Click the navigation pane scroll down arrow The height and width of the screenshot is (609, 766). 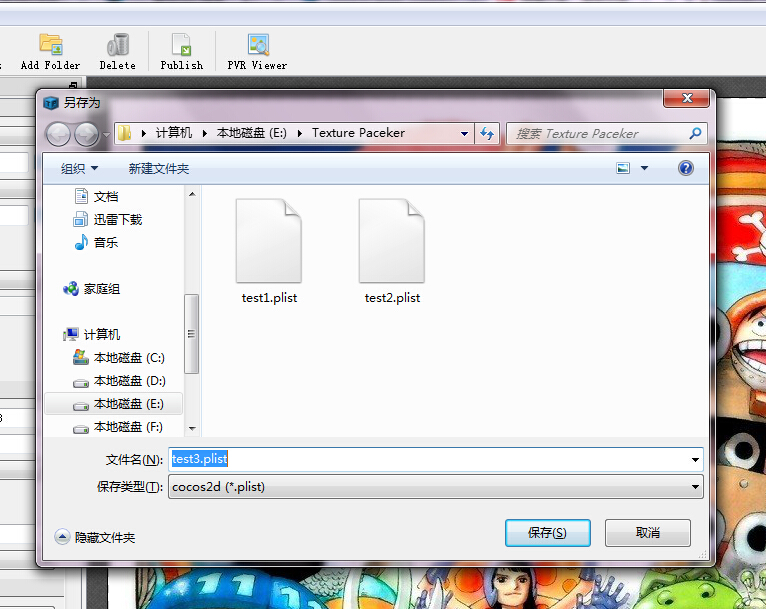[x=192, y=429]
